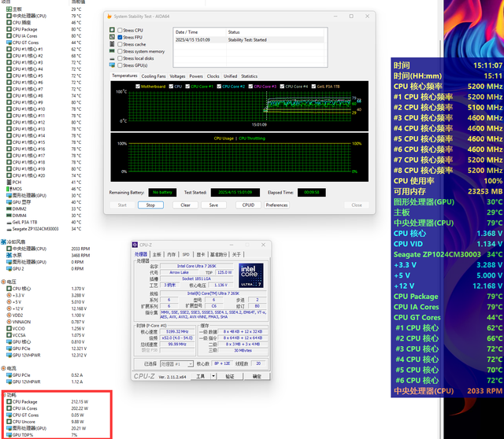Click the 工具 button in CPU-Z
Screen dimensions: 504x439
coord(201,376)
